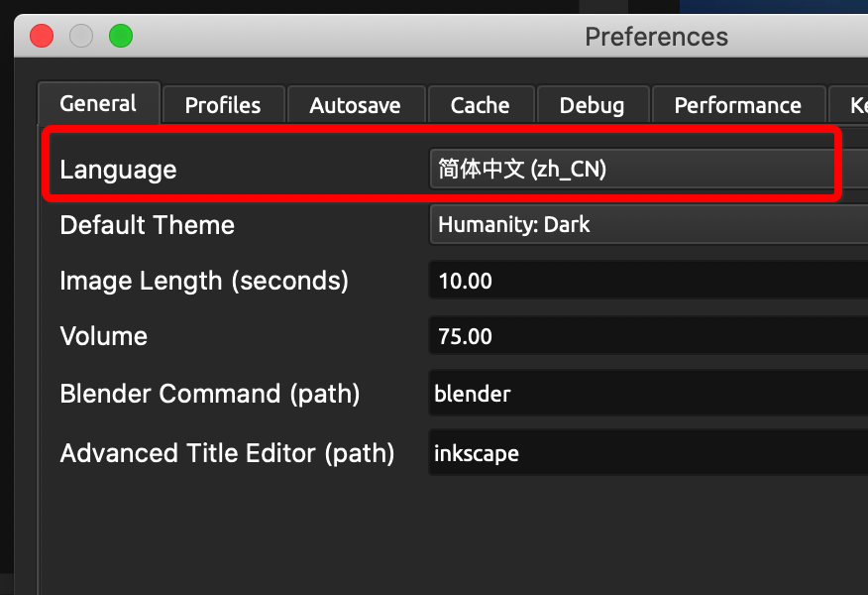Screen dimensions: 868x595
Task: Open the Profiles tab
Action: coord(223,105)
